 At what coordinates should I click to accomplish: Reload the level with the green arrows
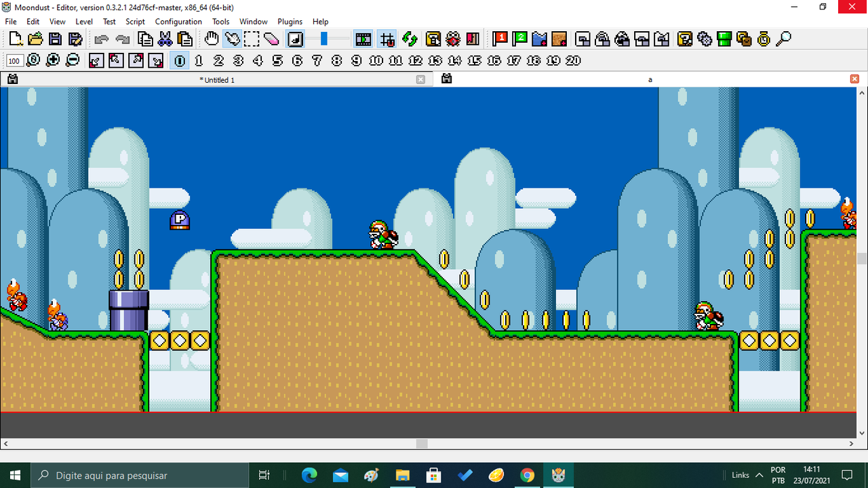pyautogui.click(x=409, y=39)
